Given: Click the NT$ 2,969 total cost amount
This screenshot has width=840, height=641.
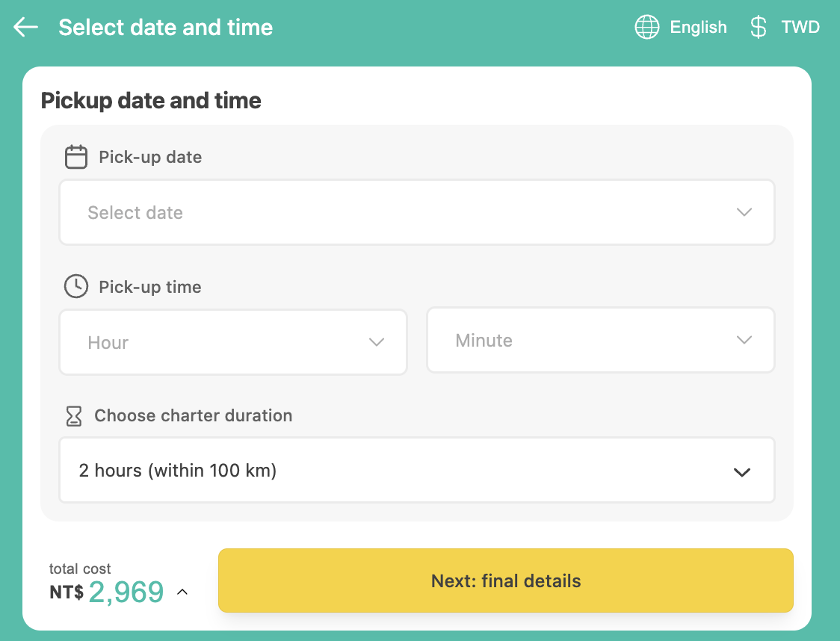Looking at the screenshot, I should pos(126,592).
